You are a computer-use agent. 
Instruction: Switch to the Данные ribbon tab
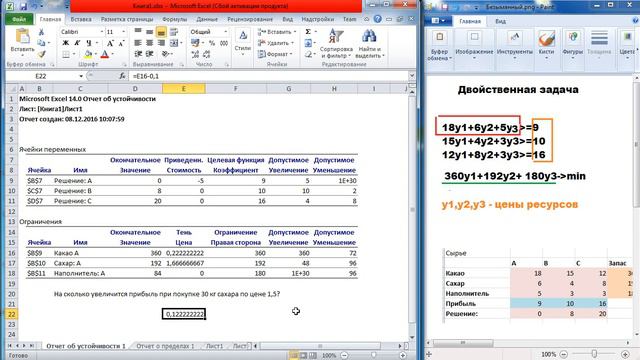[x=207, y=19]
